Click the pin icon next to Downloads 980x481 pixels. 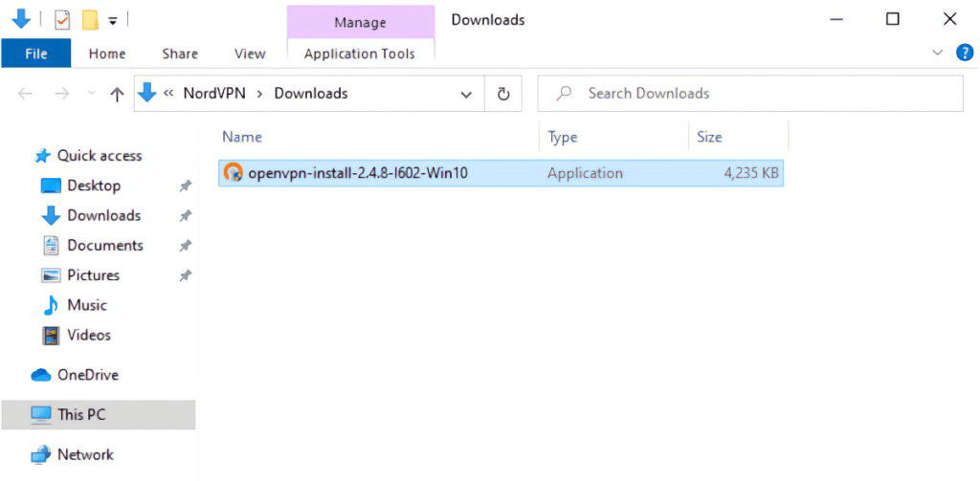(x=185, y=215)
